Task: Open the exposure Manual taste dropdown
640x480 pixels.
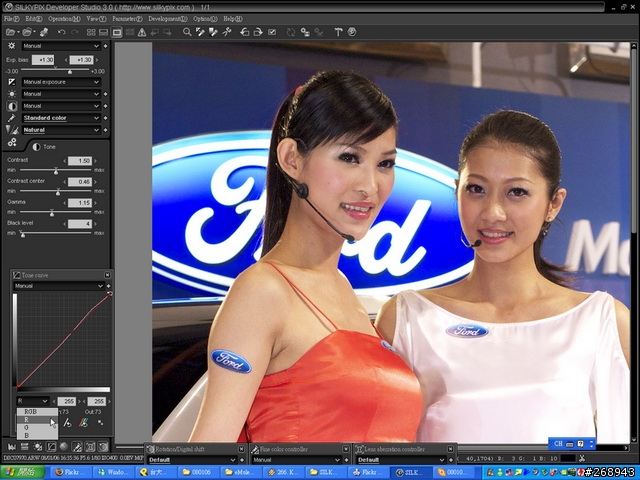Action: pyautogui.click(x=61, y=46)
